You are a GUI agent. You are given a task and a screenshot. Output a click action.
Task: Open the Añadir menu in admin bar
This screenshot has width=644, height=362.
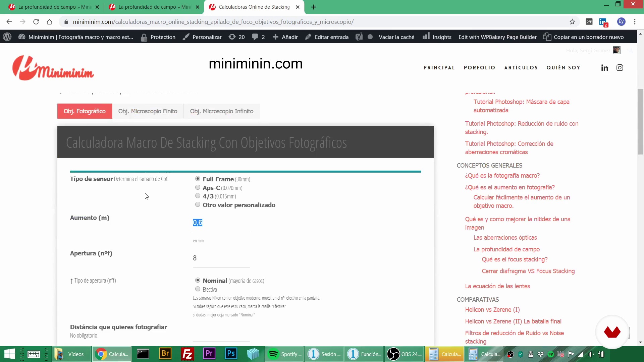(x=285, y=37)
